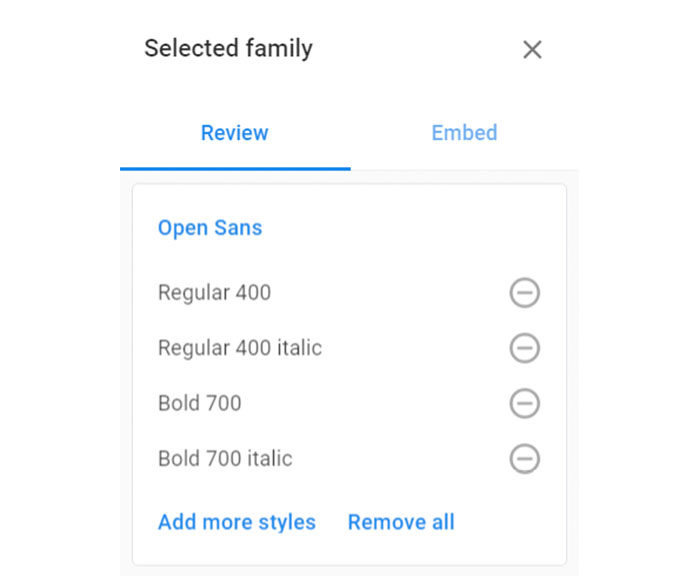Switch to the Review tab

pos(235,133)
